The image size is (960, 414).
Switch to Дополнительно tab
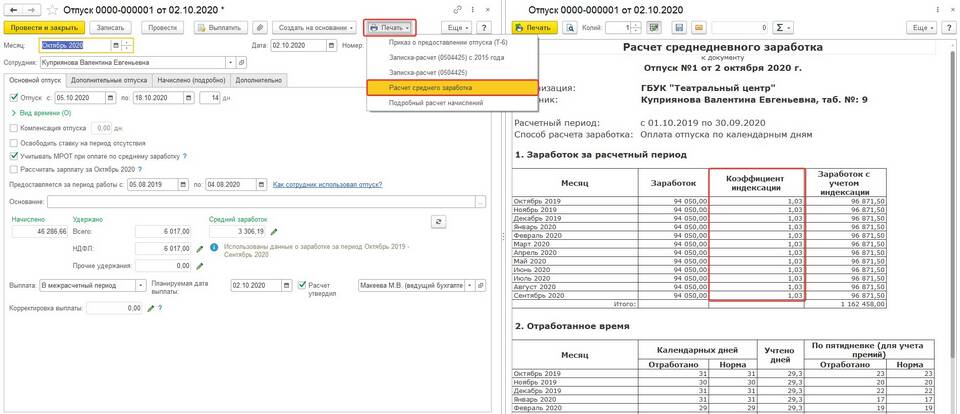tap(259, 80)
